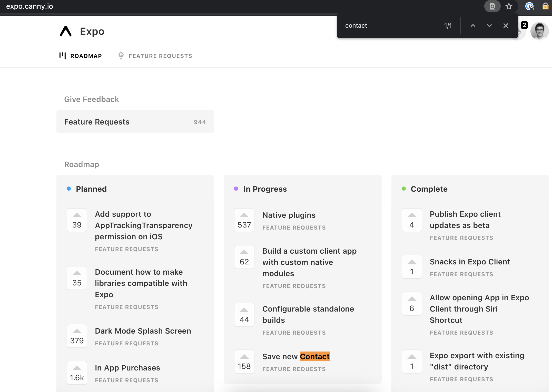
Task: Open the user profile avatar
Action: coord(539,31)
